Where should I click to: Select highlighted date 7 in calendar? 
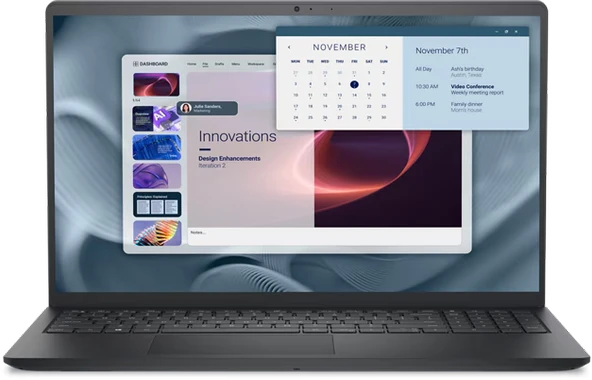click(354, 84)
